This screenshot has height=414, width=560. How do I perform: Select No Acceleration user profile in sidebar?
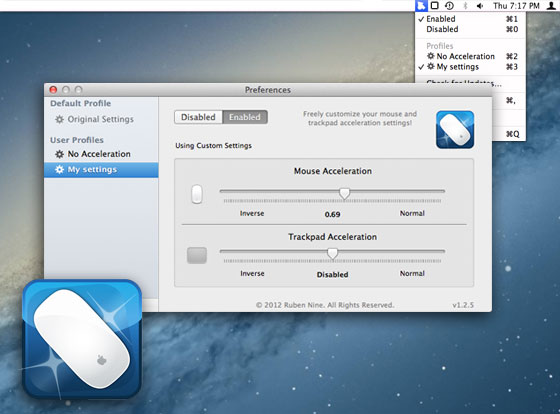pos(101,154)
